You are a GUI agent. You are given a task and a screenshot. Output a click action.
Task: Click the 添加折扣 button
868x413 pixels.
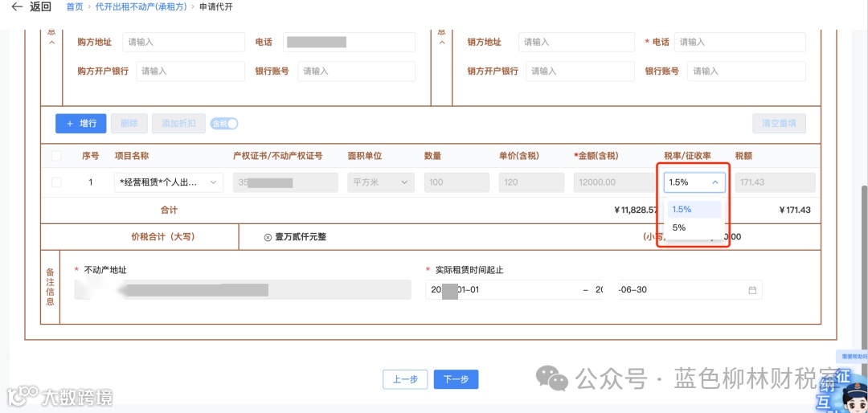pyautogui.click(x=178, y=124)
